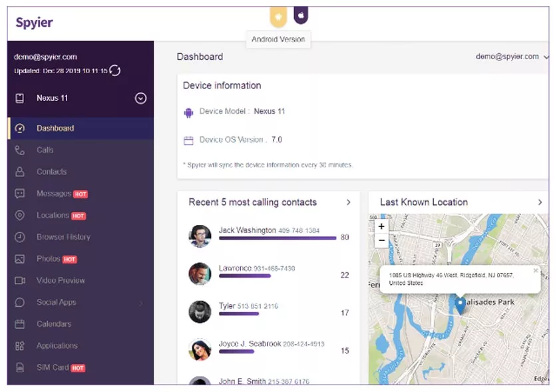
Task: Expand the Nexus 11 device selector
Action: pyautogui.click(x=140, y=98)
